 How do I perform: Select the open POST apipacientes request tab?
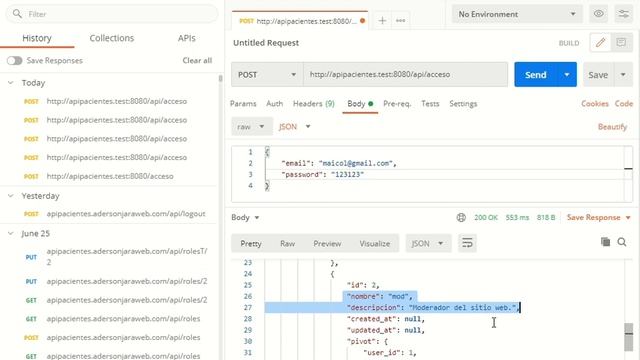coord(300,20)
